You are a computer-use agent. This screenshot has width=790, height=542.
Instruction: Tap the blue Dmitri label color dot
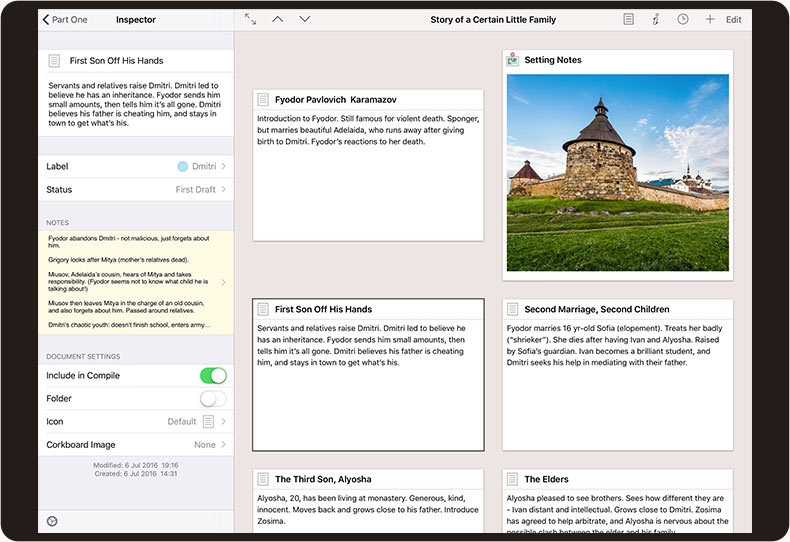[x=182, y=166]
